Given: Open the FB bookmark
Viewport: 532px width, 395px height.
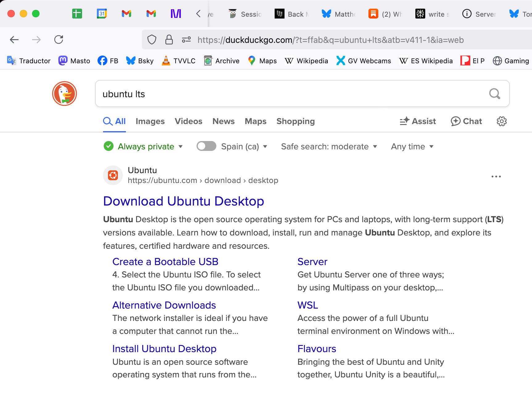Looking at the screenshot, I should tap(108, 61).
